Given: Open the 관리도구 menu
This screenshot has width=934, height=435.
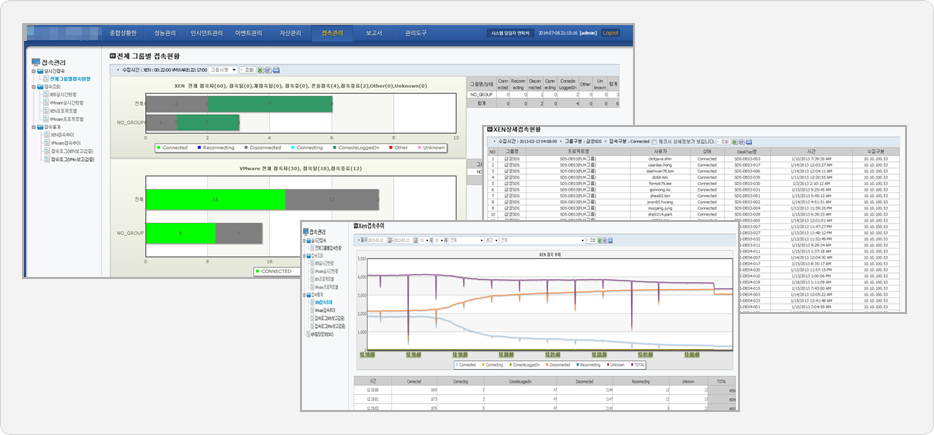Looking at the screenshot, I should pos(415,33).
